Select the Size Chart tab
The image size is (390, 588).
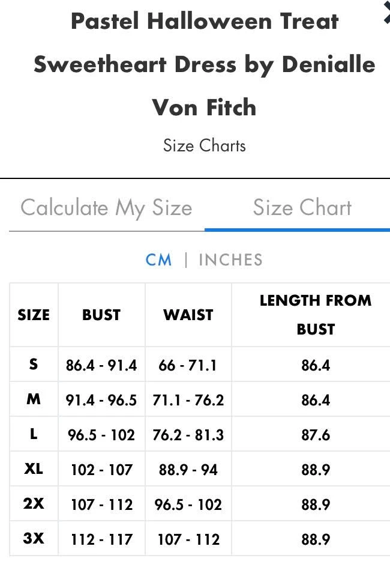click(302, 208)
